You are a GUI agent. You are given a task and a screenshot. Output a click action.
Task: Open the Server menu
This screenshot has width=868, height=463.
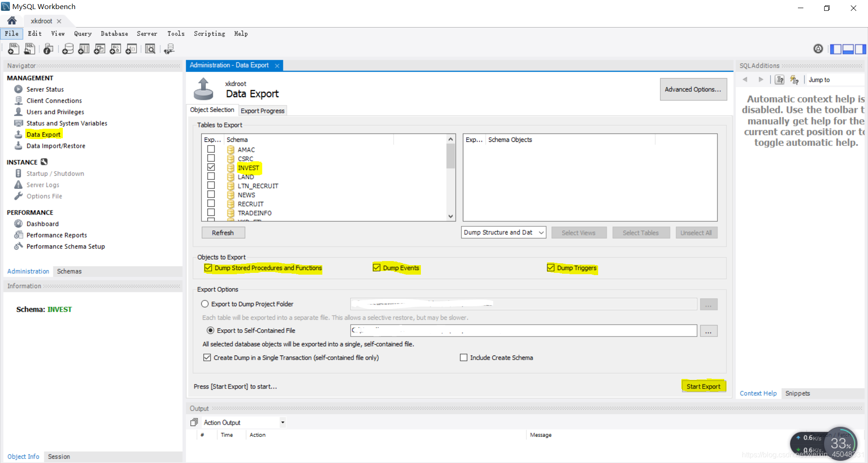pos(147,33)
